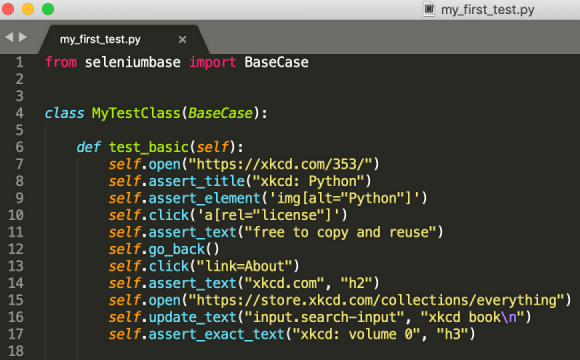Click the my_first_test.py window title
Image resolution: width=580 pixels, height=360 pixels.
point(488,10)
